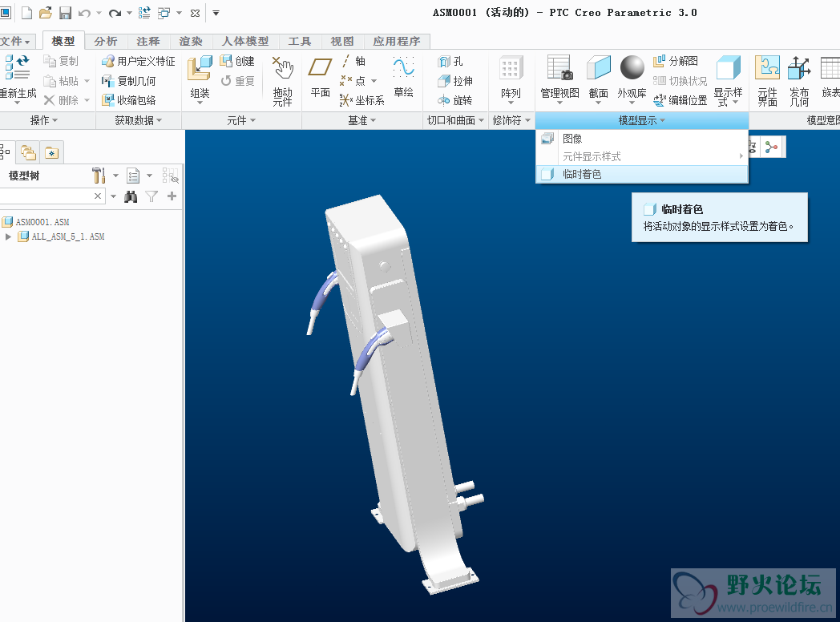The height and width of the screenshot is (622, 840).
Task: Click the plus icon in model tree search bar
Action: click(x=172, y=196)
